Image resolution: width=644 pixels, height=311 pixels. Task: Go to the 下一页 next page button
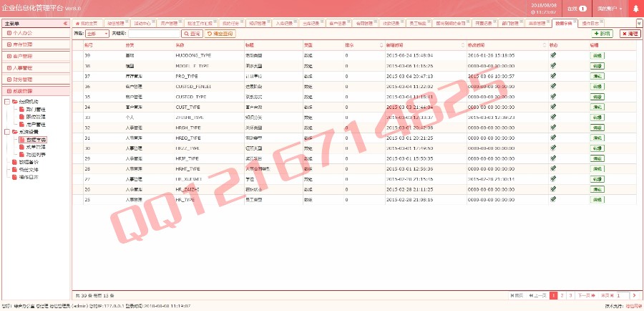587,295
